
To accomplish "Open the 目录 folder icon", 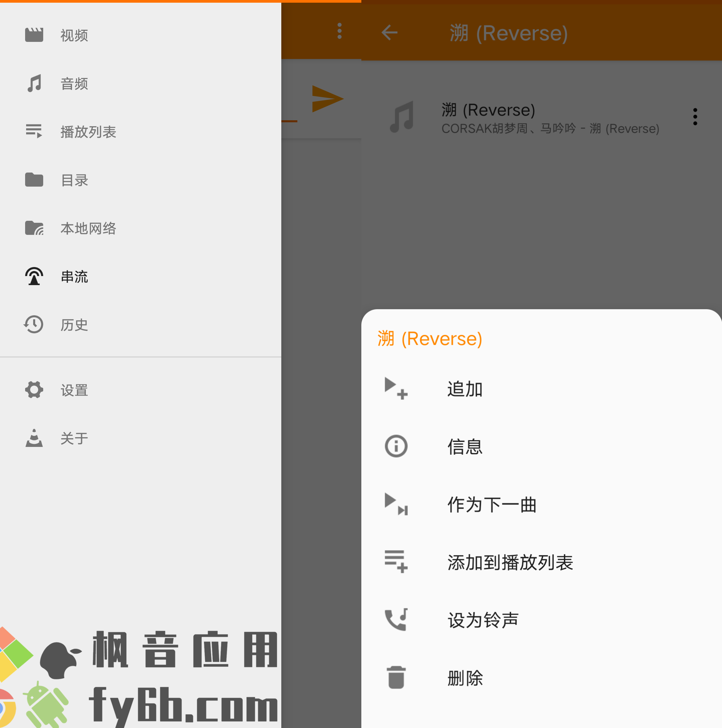I will click(34, 180).
